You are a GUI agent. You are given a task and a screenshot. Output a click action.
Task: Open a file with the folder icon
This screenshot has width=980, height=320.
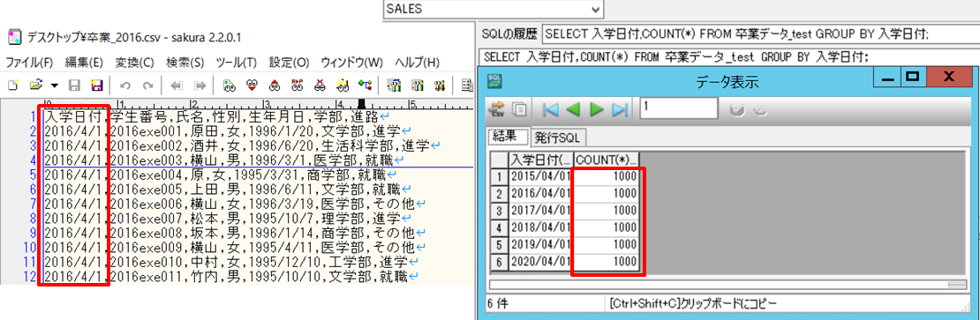[36, 85]
